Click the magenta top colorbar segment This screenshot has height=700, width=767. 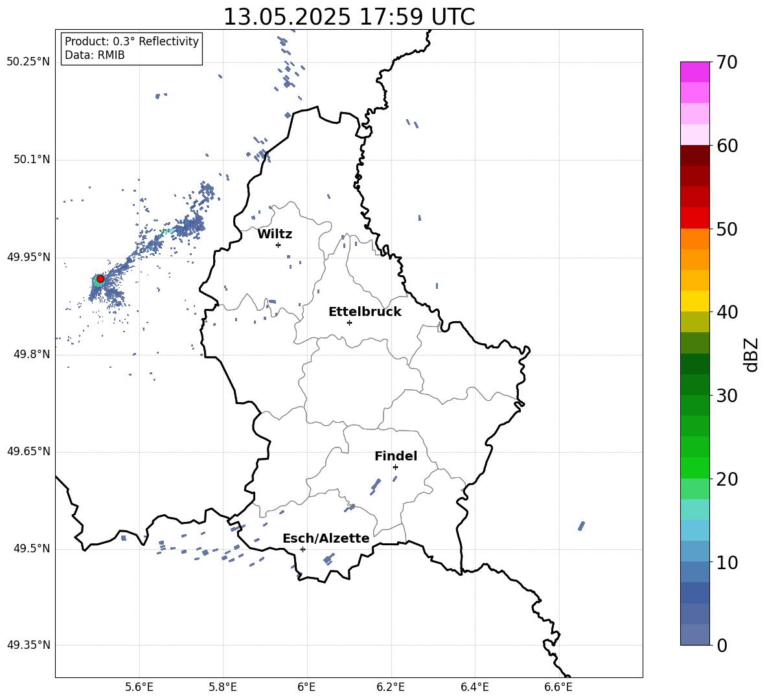tap(695, 72)
